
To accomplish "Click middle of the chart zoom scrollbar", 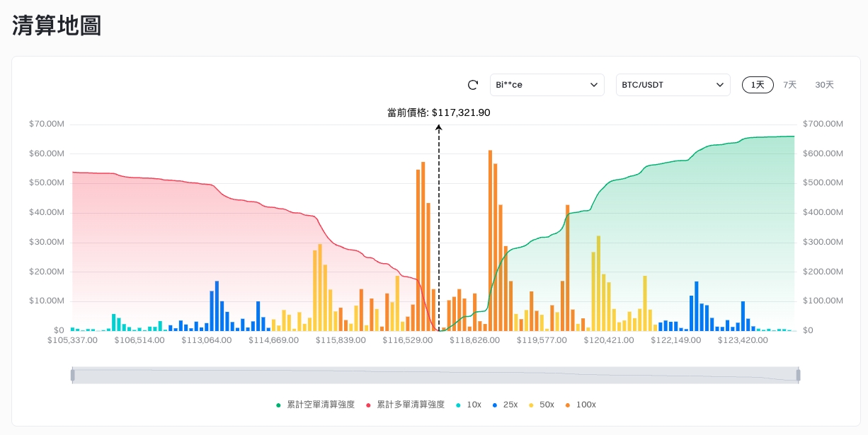I will (435, 375).
